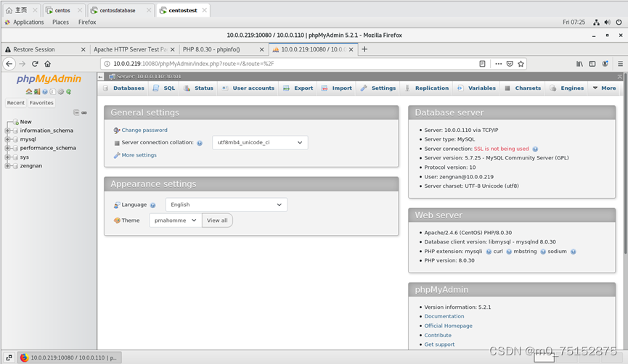Open help icon next to sodium extension
Screen dimensions: 628x364
tap(573, 252)
